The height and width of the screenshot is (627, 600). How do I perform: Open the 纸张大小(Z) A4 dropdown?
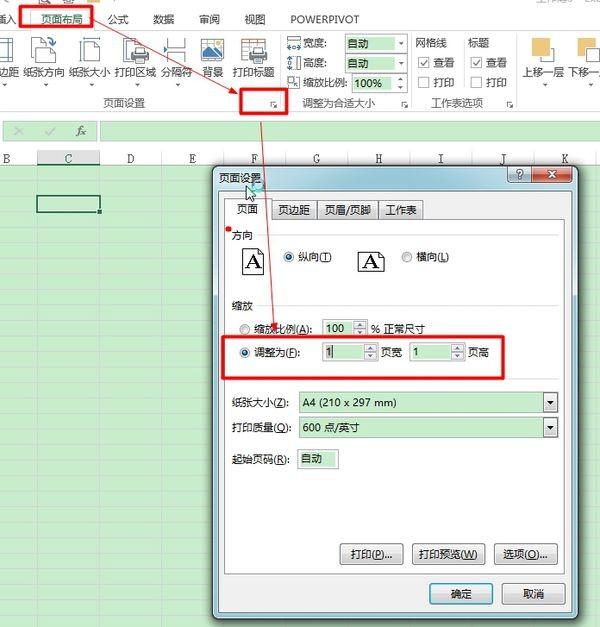pyautogui.click(x=550, y=402)
